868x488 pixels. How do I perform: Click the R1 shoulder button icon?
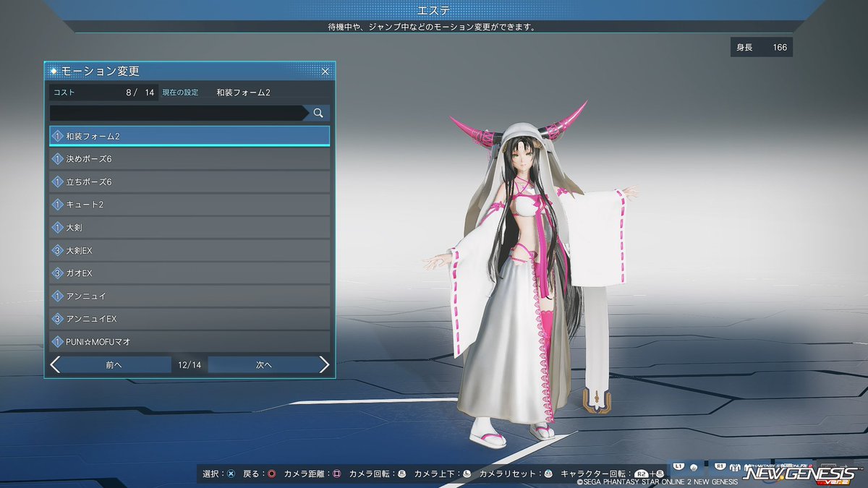(x=720, y=467)
